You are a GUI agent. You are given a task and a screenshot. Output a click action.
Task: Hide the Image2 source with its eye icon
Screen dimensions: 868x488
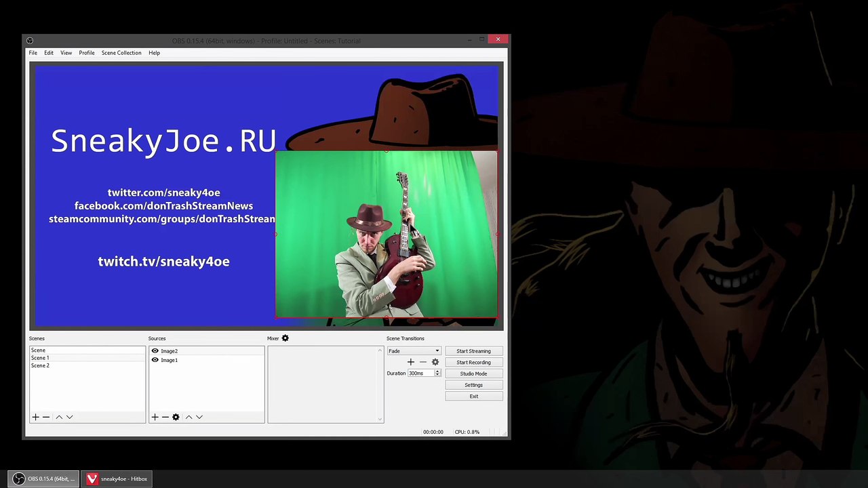[x=155, y=351]
